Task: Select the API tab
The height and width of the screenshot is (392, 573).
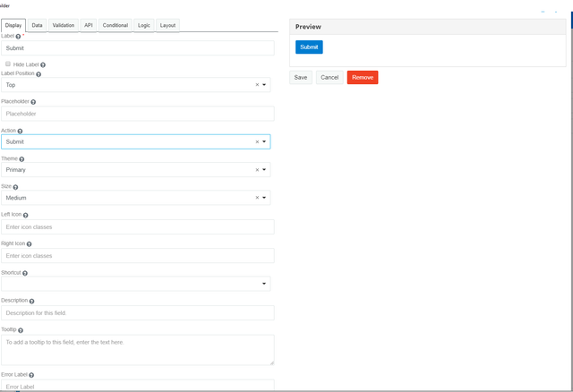Action: click(x=89, y=26)
